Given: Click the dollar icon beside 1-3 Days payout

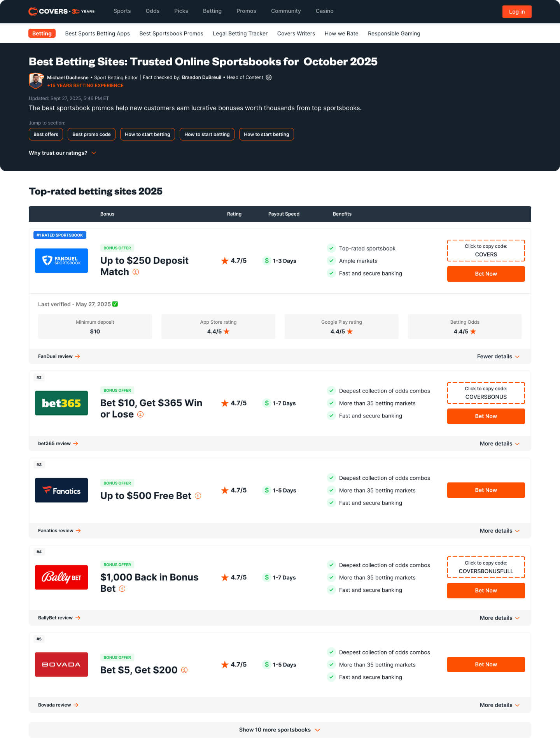Looking at the screenshot, I should pyautogui.click(x=267, y=261).
